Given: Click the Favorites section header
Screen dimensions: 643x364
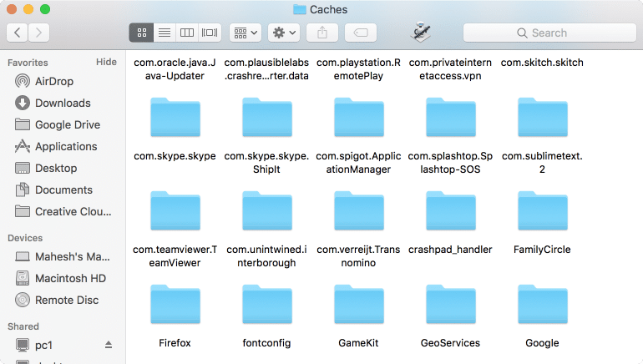Looking at the screenshot, I should coord(28,63).
